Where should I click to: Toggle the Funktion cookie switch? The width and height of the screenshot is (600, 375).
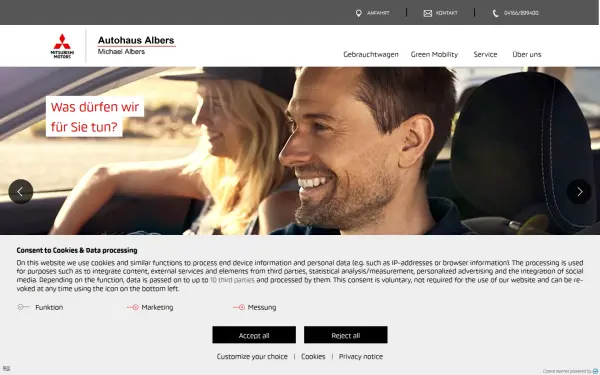point(24,307)
